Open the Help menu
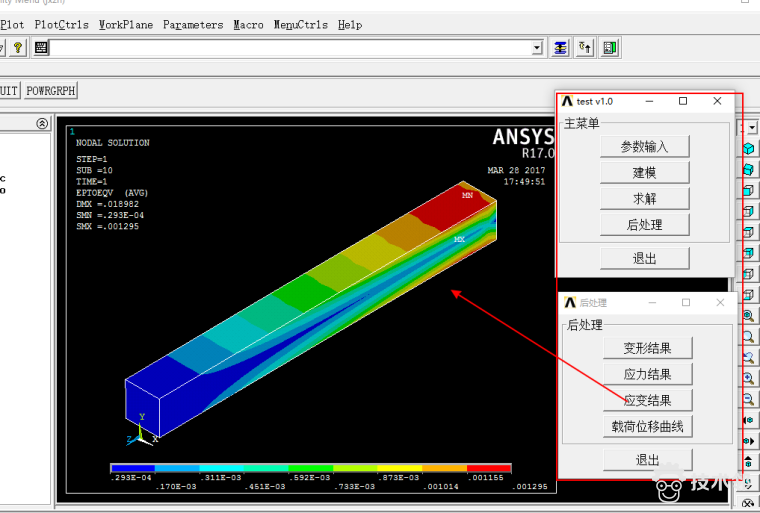 point(350,25)
